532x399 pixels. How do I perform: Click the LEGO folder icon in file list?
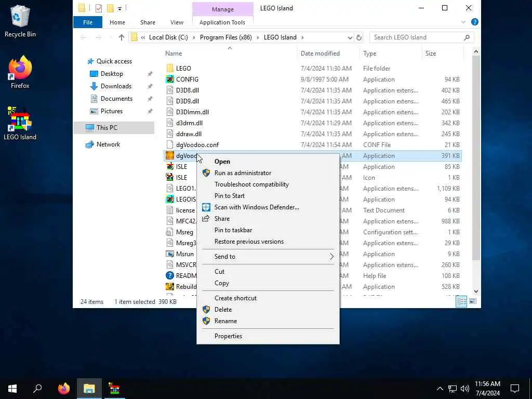170,68
